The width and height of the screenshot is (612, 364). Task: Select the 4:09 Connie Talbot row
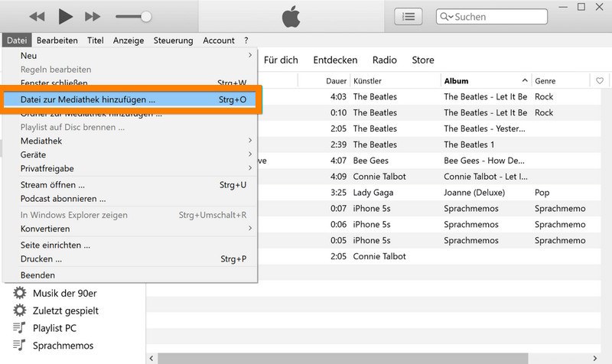(x=429, y=177)
